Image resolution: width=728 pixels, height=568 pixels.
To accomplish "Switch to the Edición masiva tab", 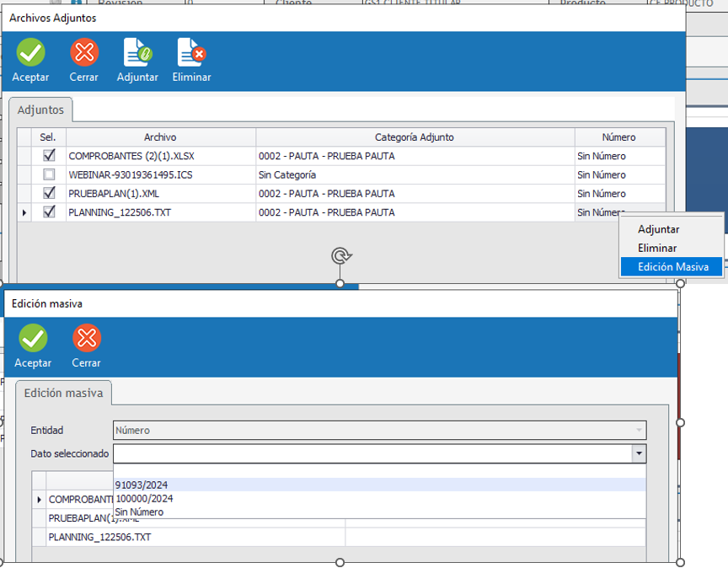I will coord(63,393).
